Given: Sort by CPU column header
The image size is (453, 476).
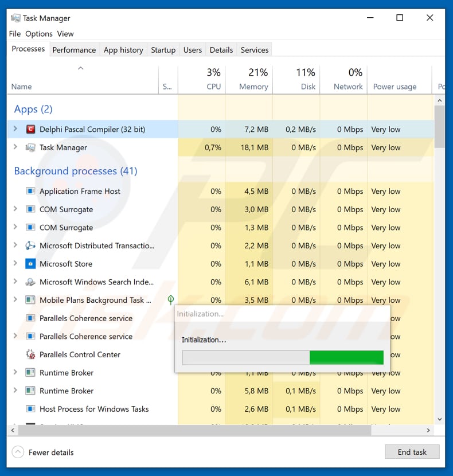Looking at the screenshot, I should 202,80.
